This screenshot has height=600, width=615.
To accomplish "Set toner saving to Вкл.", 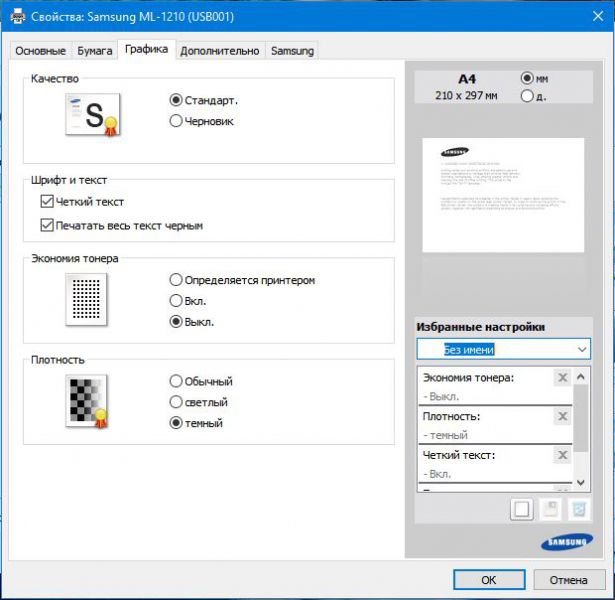I will (x=176, y=301).
